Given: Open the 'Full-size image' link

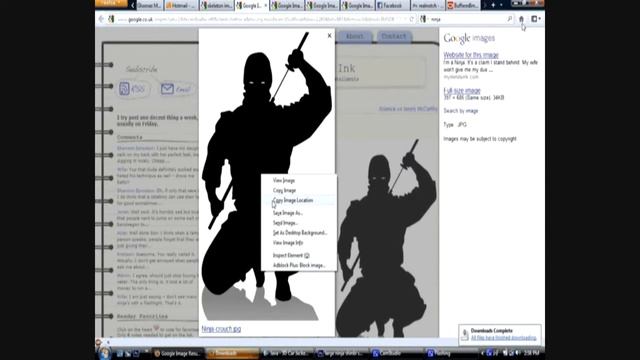Looking at the screenshot, I should (462, 91).
